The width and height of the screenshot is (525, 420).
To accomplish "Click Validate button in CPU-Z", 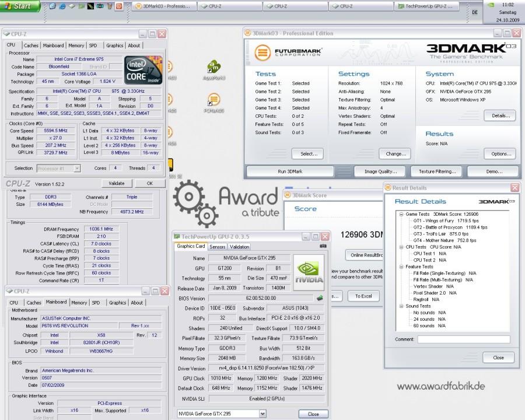I will pyautogui.click(x=117, y=183).
